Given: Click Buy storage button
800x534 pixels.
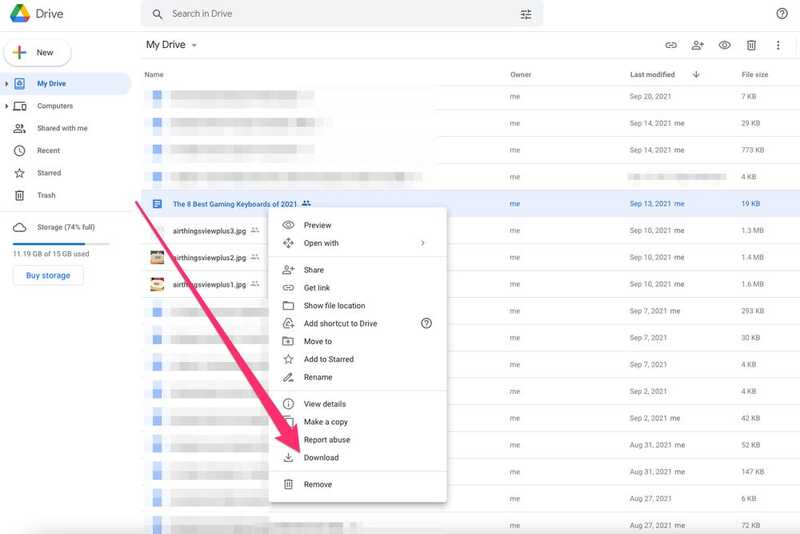Looking at the screenshot, I should (x=48, y=275).
